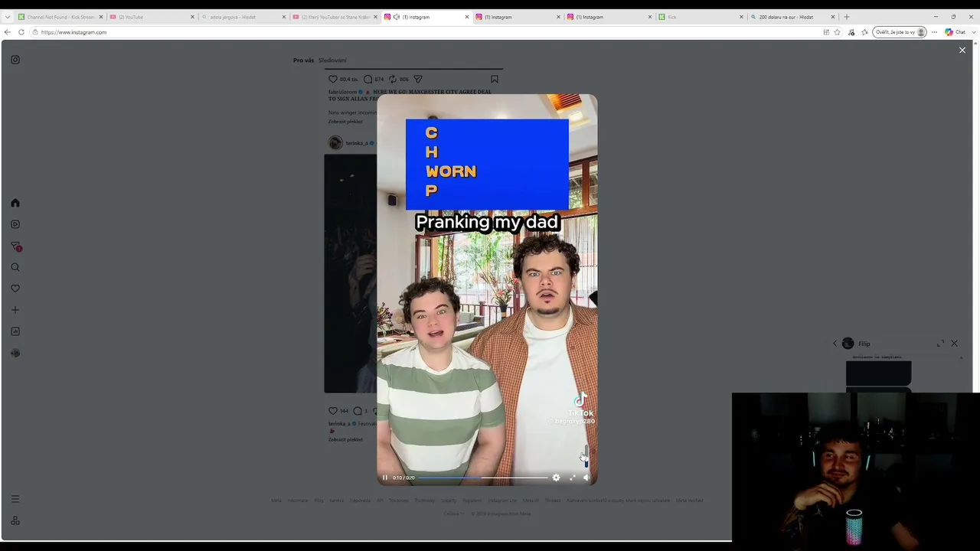Open the browser settings and more menu
Image resolution: width=980 pixels, height=551 pixels.
coord(934,32)
